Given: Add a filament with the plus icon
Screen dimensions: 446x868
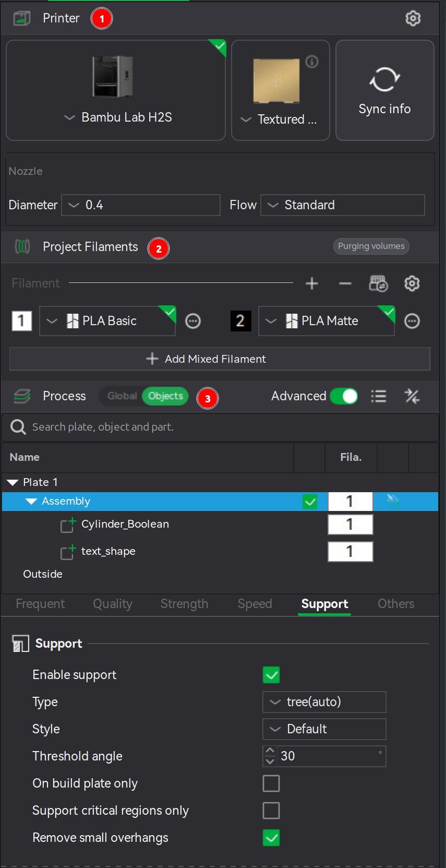Looking at the screenshot, I should (312, 283).
